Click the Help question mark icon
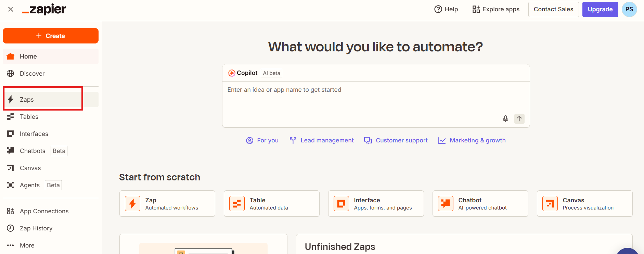 438,9
